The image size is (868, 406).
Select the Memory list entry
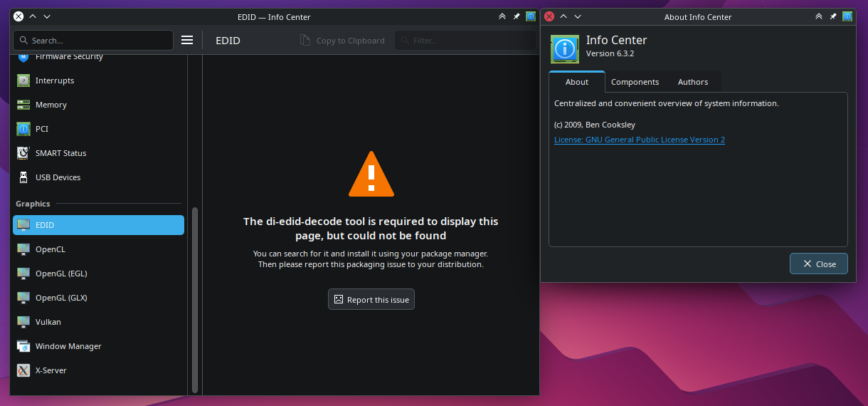tap(98, 105)
